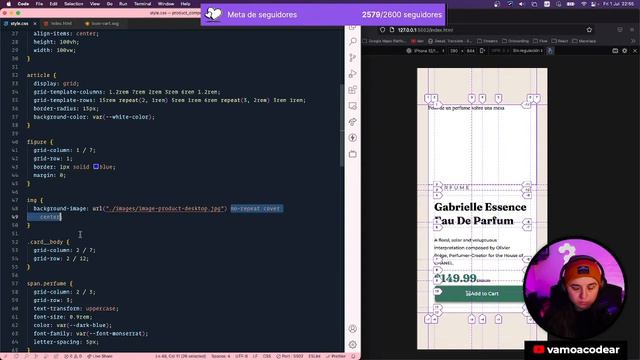The height and width of the screenshot is (360, 640).
Task: Take a screenshot of the viewport
Action: coord(615,51)
